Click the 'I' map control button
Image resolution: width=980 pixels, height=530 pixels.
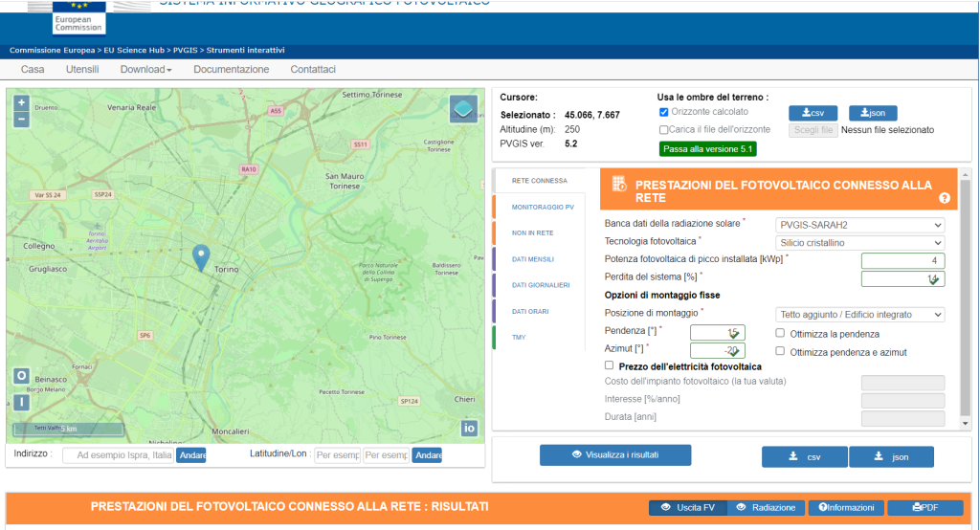click(x=21, y=403)
